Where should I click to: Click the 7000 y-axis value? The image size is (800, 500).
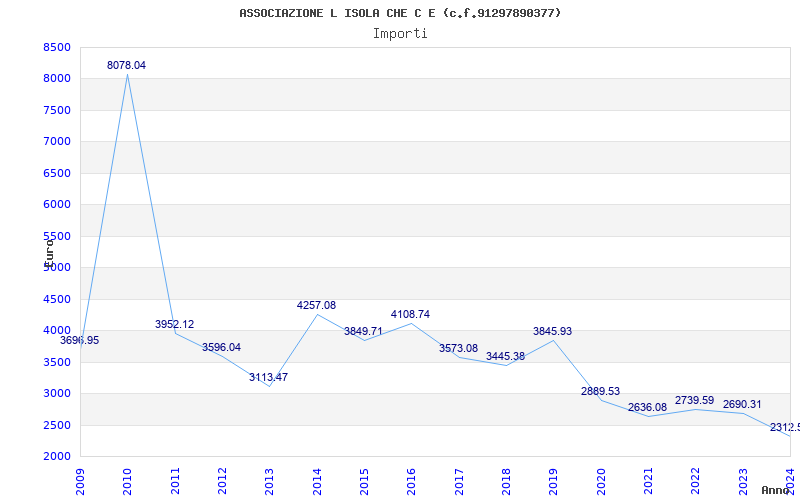click(57, 141)
